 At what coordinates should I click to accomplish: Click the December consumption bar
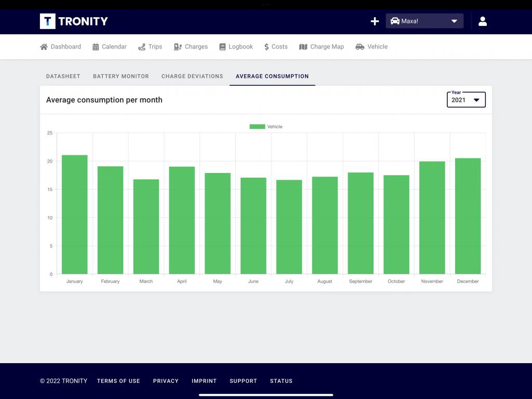468,216
